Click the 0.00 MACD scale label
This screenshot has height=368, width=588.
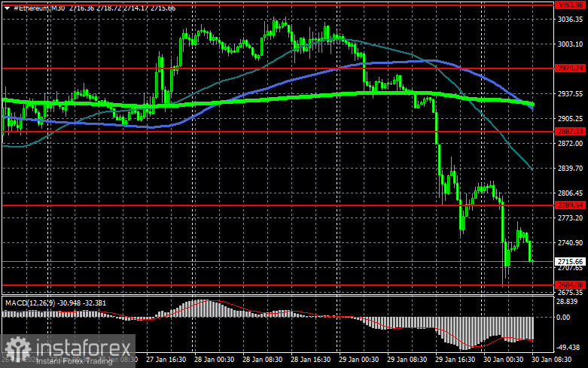coord(563,318)
